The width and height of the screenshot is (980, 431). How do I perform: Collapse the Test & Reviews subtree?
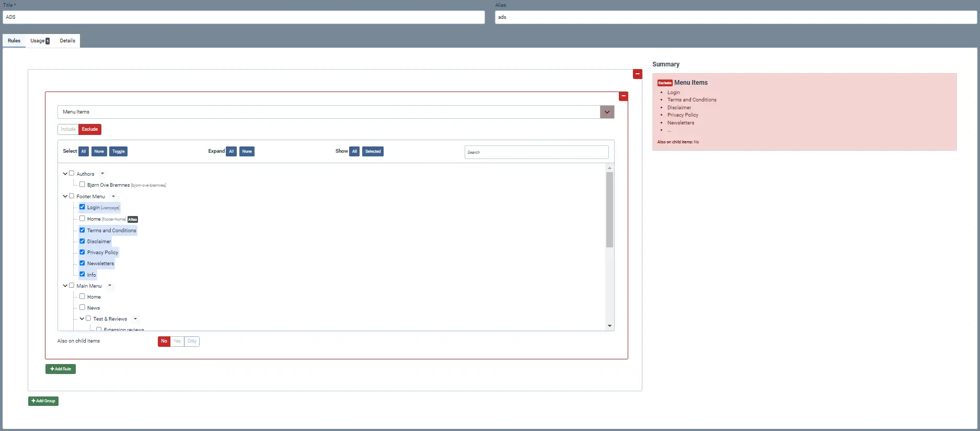82,319
